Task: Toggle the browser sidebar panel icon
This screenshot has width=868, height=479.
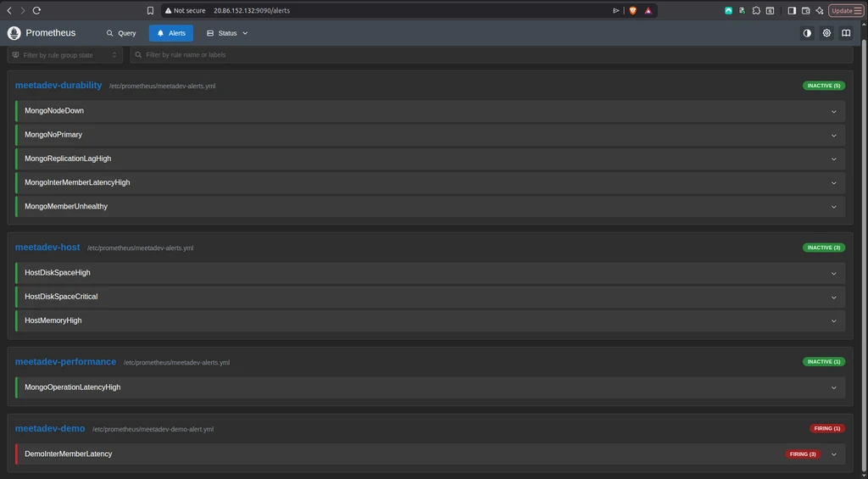Action: 792,10
